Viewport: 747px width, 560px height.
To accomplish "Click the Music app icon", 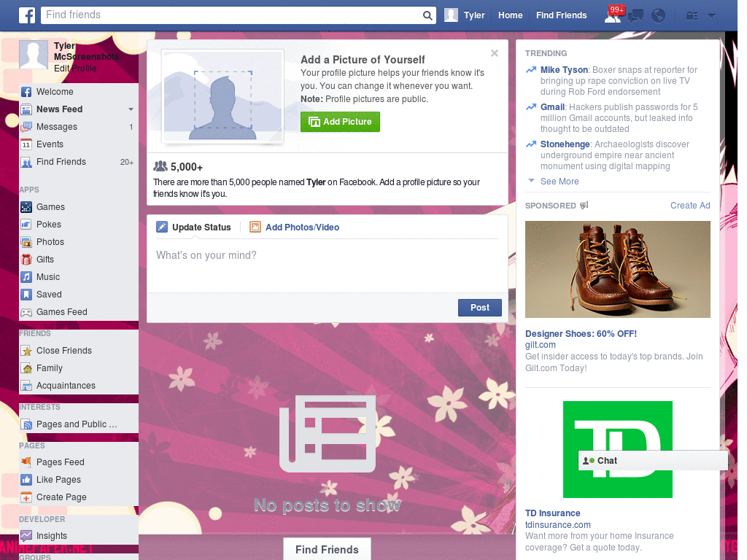I will 27,277.
